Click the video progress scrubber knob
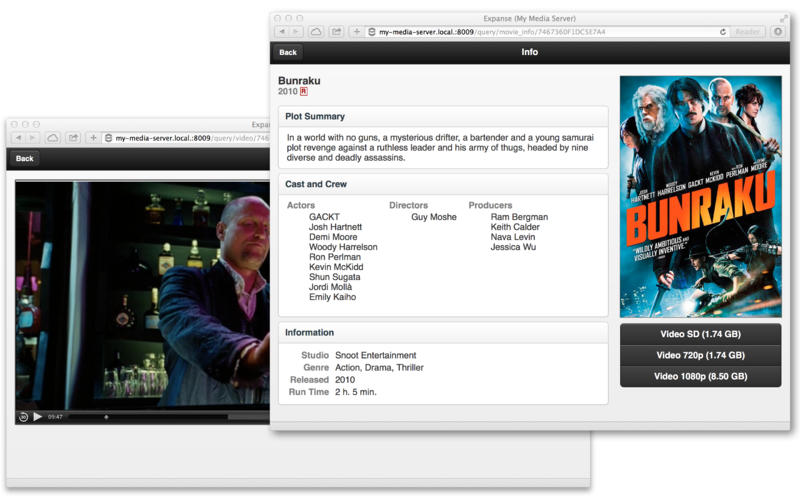Viewport: 800px width, 500px height. pyautogui.click(x=106, y=417)
